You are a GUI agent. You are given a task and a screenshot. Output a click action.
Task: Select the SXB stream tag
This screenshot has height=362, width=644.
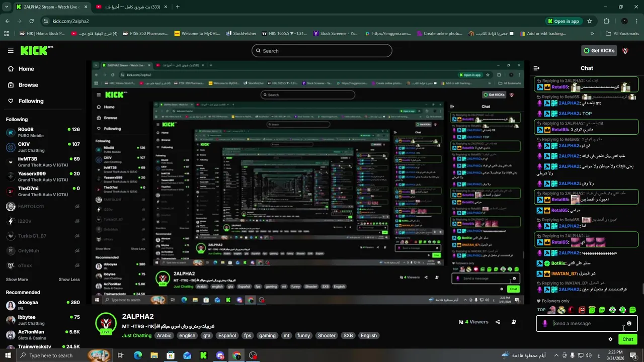348,335
